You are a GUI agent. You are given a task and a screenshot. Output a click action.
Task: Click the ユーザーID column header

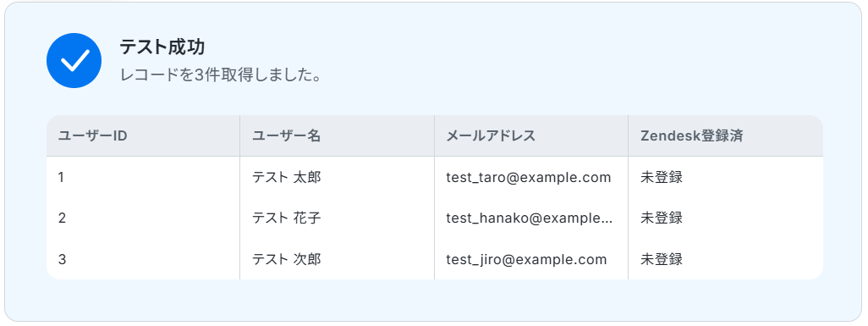click(x=143, y=135)
